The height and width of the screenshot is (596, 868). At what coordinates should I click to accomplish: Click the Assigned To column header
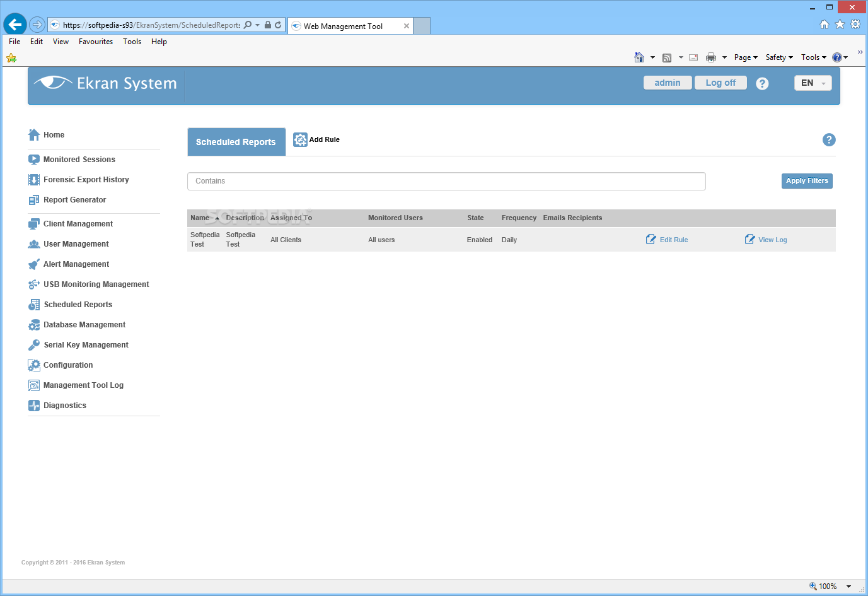pos(291,218)
